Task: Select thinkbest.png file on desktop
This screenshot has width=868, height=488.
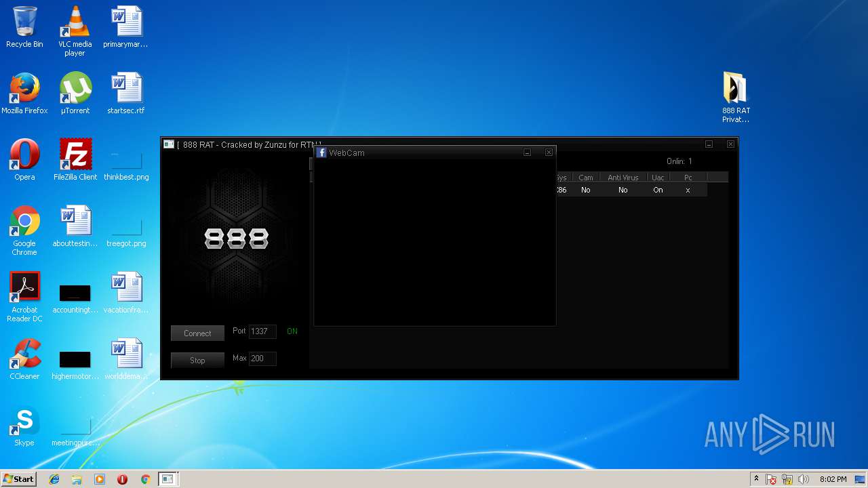Action: [126, 167]
